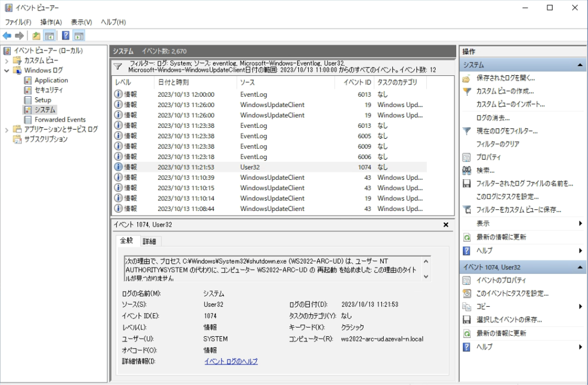Click the Create Custom View funnel icon
Image resolution: width=588 pixels, height=385 pixels.
pos(466,91)
